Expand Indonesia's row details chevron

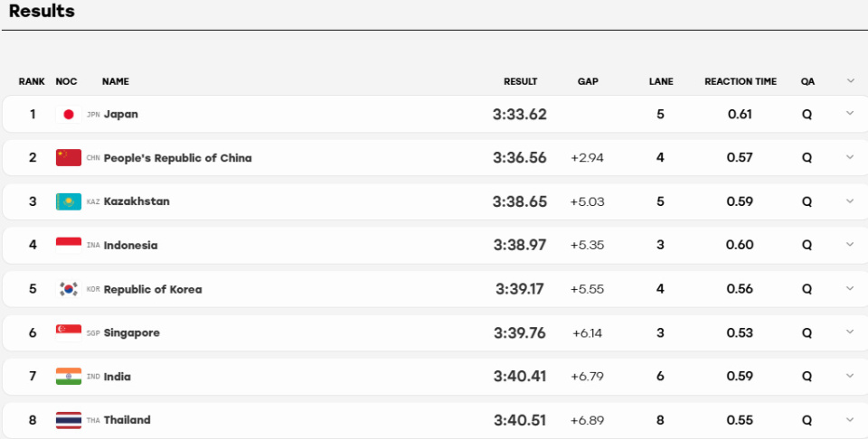click(850, 245)
